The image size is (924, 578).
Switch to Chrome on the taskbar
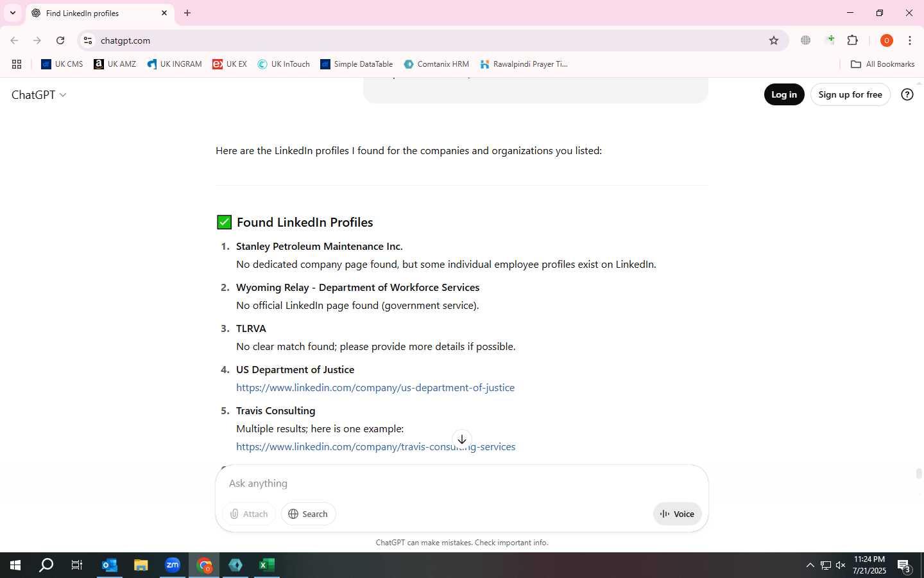204,565
